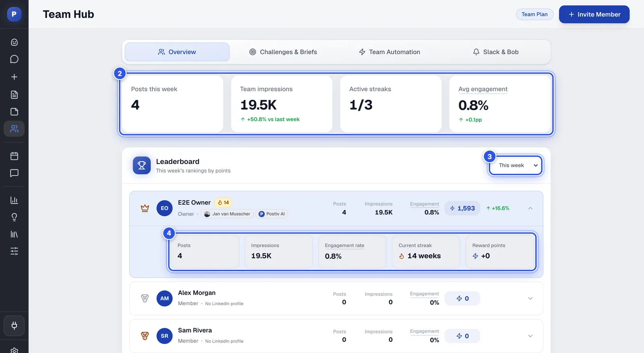This screenshot has width=644, height=353.
Task: Click the plus create icon in sidebar
Action: pyautogui.click(x=14, y=77)
